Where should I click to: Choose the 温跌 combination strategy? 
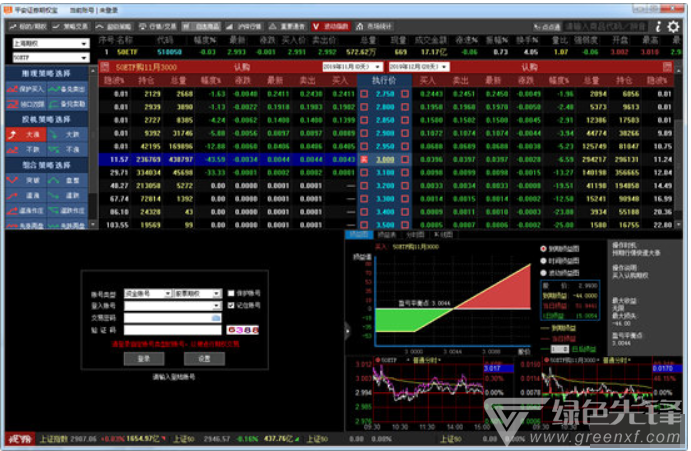67,195
